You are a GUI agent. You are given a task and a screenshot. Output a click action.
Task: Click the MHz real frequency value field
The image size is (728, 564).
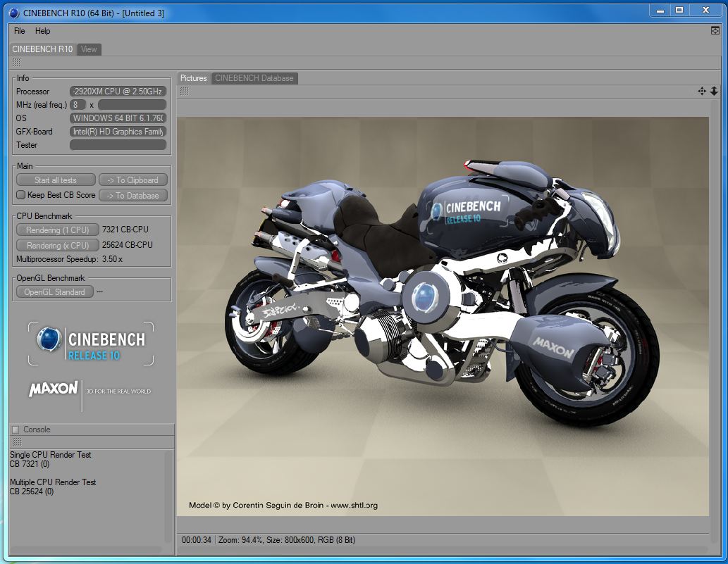coord(132,105)
